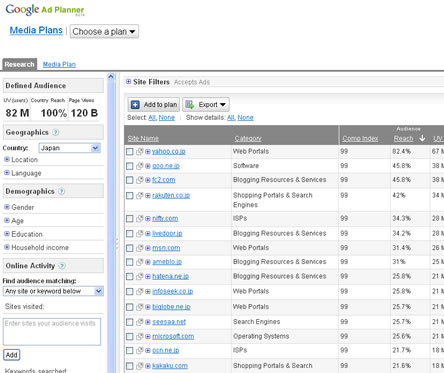
Task: Expand details for yahoo.co.jp row
Action: [x=148, y=152]
